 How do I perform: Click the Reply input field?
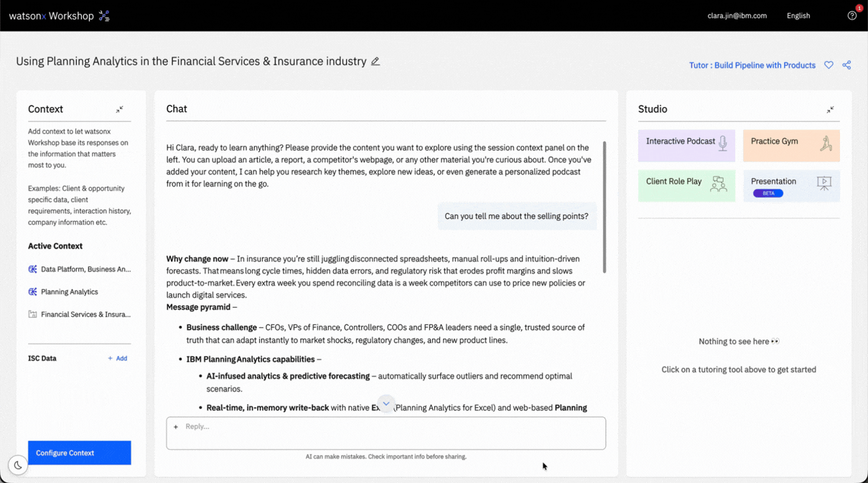tap(386, 433)
